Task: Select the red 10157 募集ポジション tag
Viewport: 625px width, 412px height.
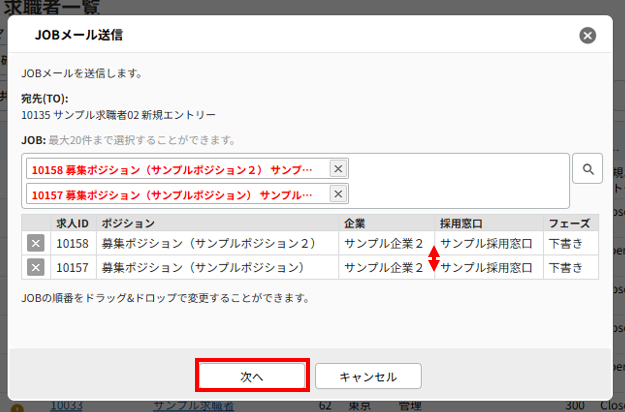Action: (x=172, y=193)
